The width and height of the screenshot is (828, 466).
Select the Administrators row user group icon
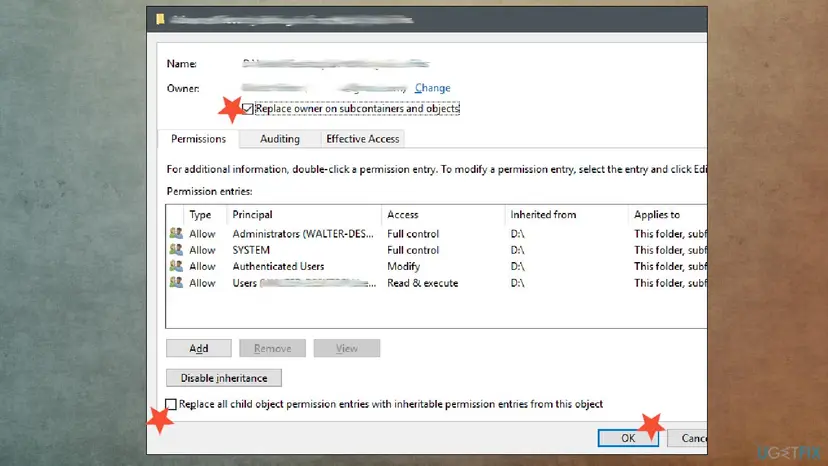(176, 233)
